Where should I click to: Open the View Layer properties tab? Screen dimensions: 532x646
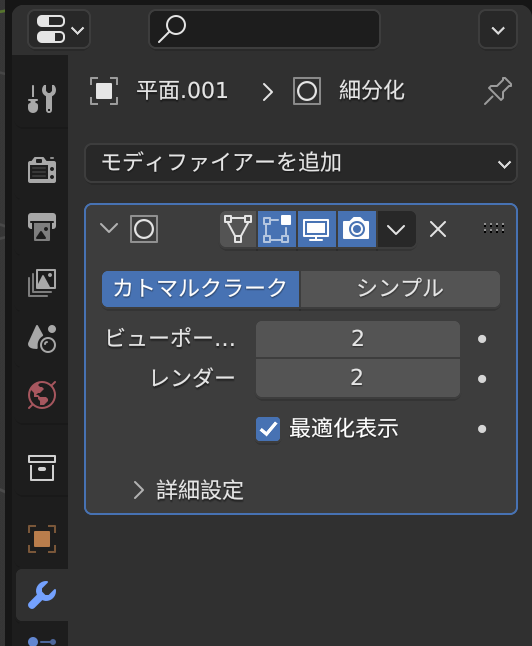point(42,283)
